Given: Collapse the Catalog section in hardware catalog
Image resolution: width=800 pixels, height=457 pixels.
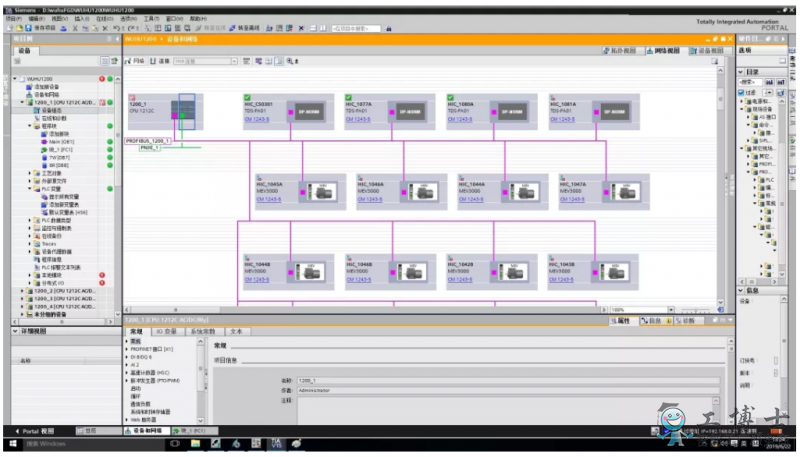Looking at the screenshot, I should tap(741, 72).
